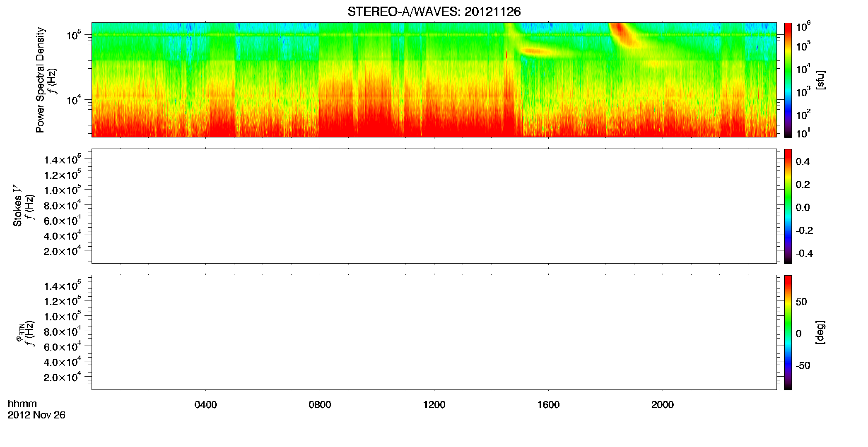Screen dimensions: 868x447
Task: Click the 2000 time tick label
Action: (x=662, y=405)
